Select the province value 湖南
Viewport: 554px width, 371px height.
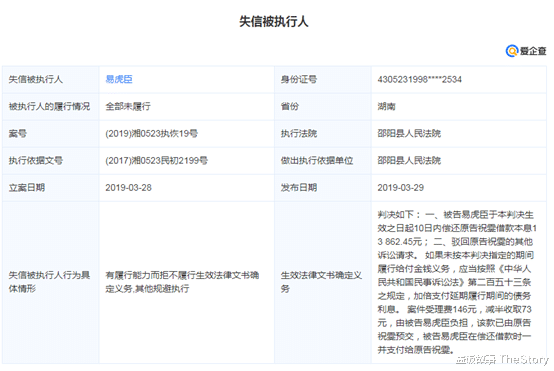coord(386,106)
